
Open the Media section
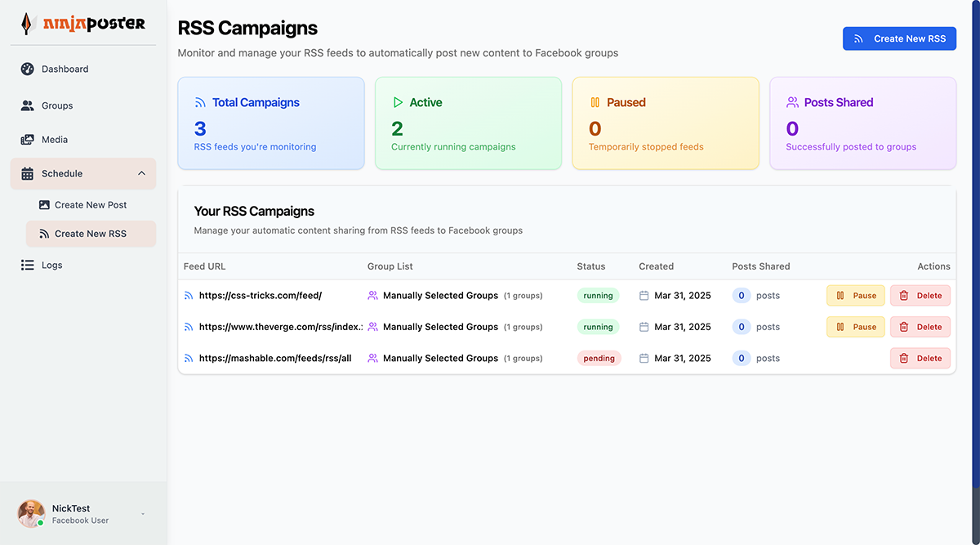(x=82, y=140)
